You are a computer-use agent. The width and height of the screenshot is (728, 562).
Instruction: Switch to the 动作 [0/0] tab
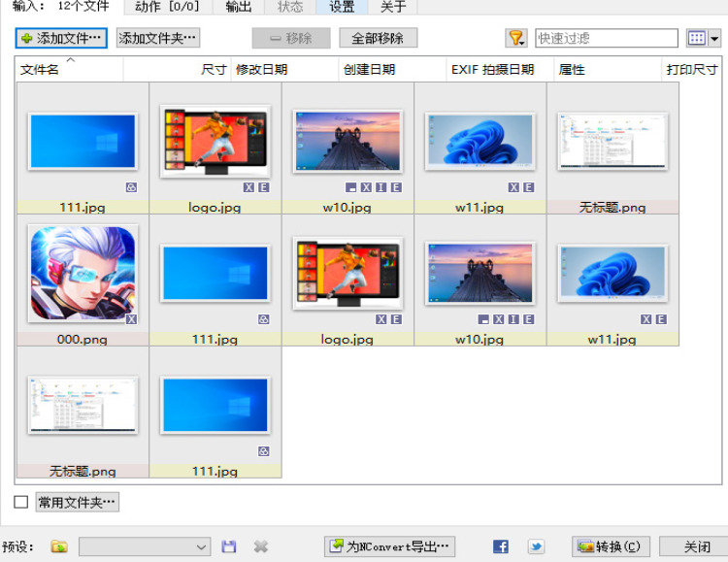(x=167, y=7)
